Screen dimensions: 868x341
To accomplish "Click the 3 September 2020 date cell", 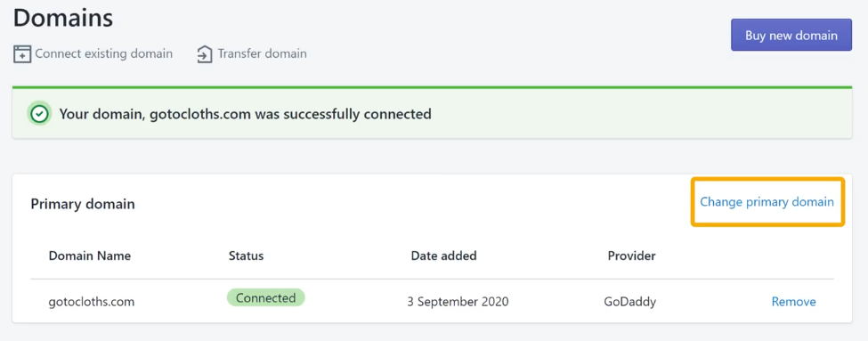I will coord(458,302).
